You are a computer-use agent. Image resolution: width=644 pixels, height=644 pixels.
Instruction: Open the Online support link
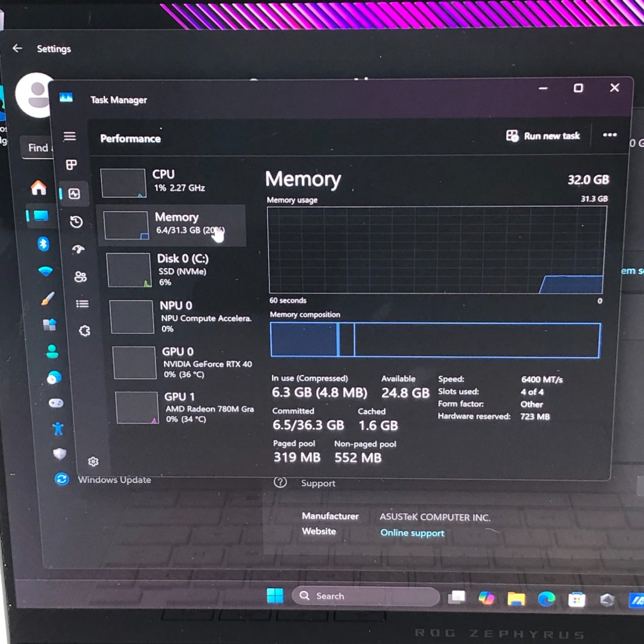pyautogui.click(x=412, y=533)
